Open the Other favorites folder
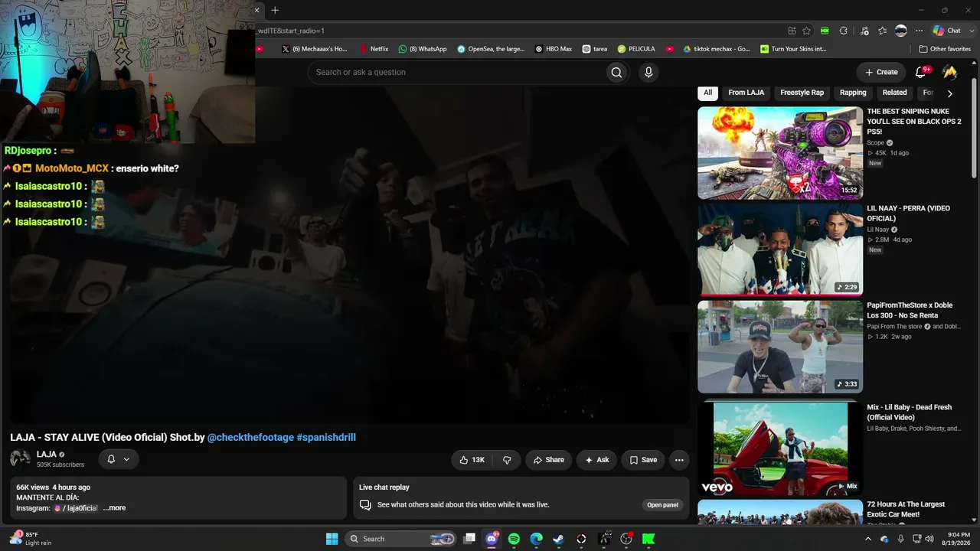 [945, 49]
